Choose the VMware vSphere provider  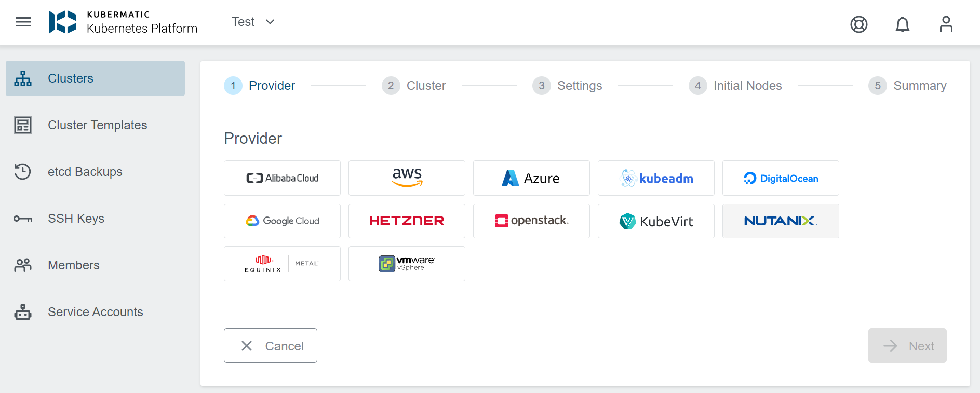click(407, 264)
